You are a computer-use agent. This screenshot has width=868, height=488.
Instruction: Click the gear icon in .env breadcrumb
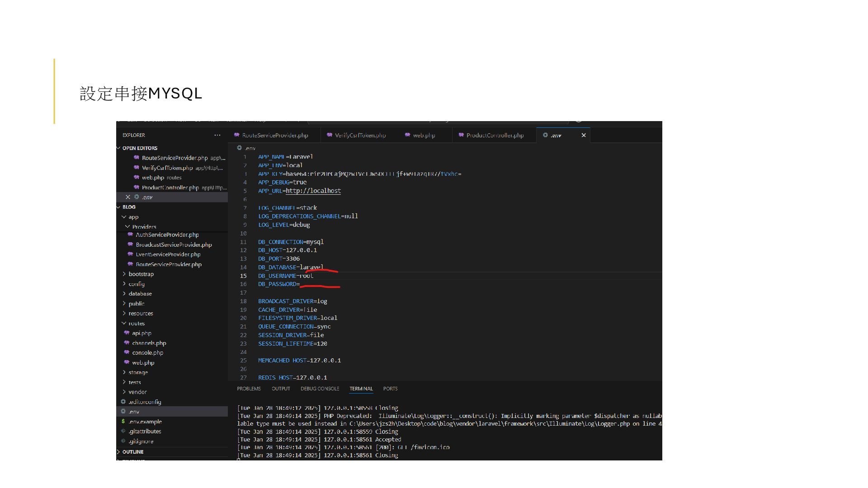pos(240,148)
